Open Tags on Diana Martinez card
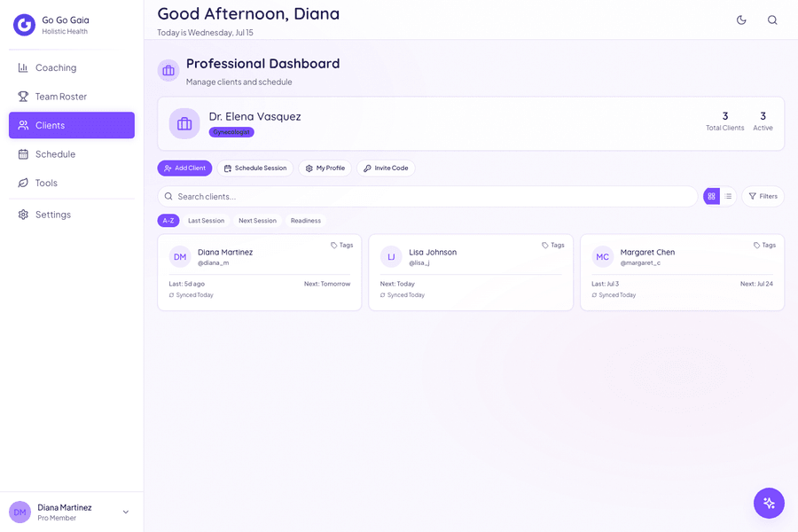The image size is (798, 532). (341, 245)
